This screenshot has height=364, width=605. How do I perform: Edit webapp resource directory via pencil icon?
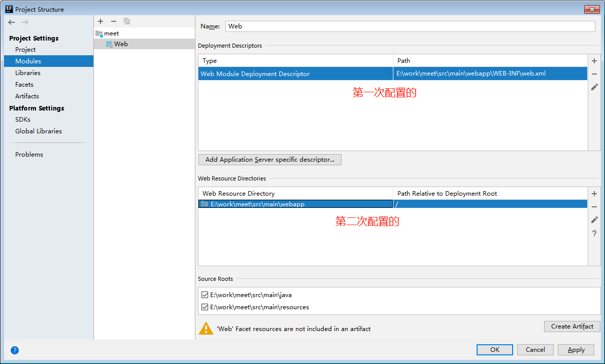(x=594, y=220)
